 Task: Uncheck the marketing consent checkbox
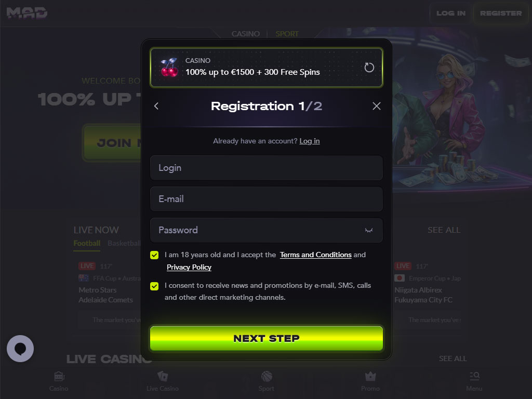[x=154, y=286]
